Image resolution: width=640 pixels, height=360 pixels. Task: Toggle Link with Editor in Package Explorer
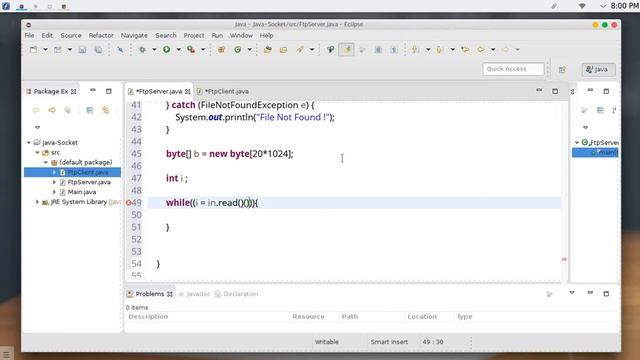click(x=106, y=110)
